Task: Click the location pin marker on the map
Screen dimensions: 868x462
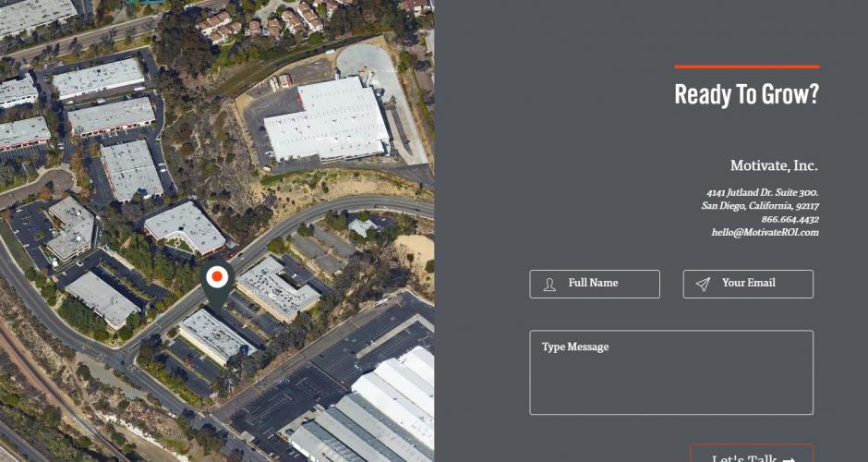Action: [x=217, y=284]
